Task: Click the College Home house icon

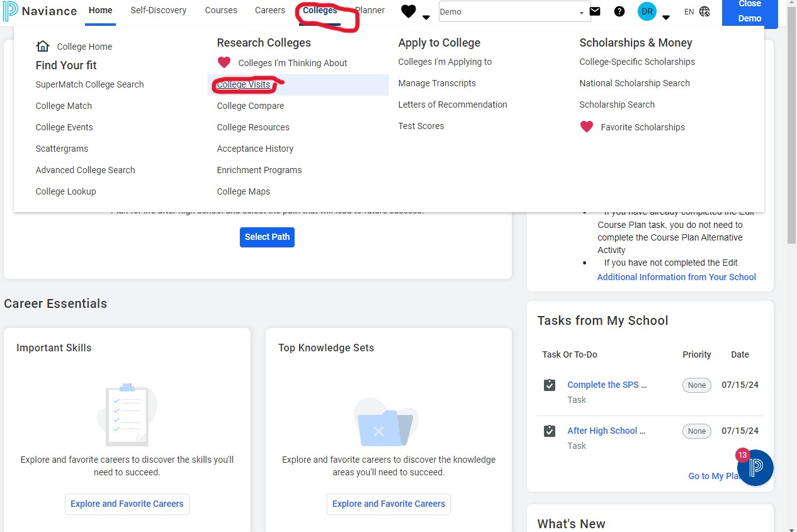Action: pyautogui.click(x=43, y=46)
